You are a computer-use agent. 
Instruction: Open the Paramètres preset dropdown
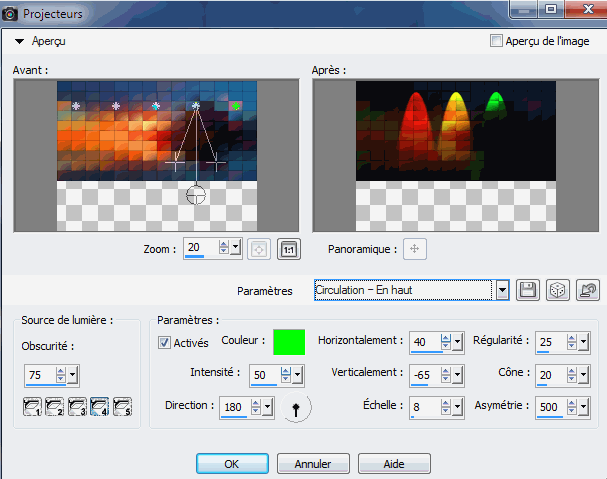click(x=501, y=290)
